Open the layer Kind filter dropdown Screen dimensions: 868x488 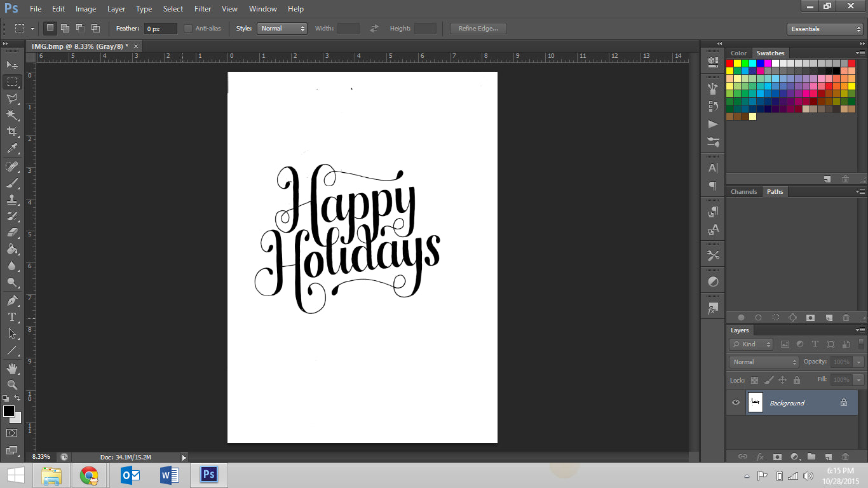[x=751, y=344]
